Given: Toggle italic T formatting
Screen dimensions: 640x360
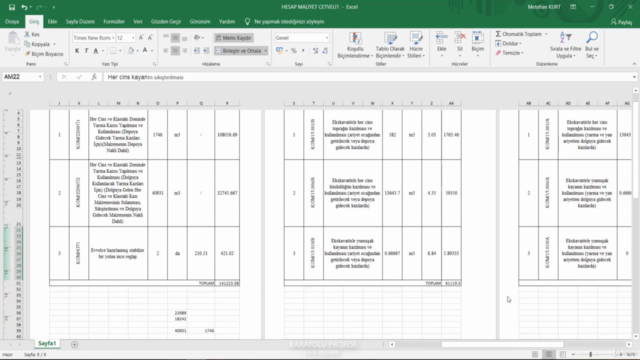Looking at the screenshot, I should point(86,51).
